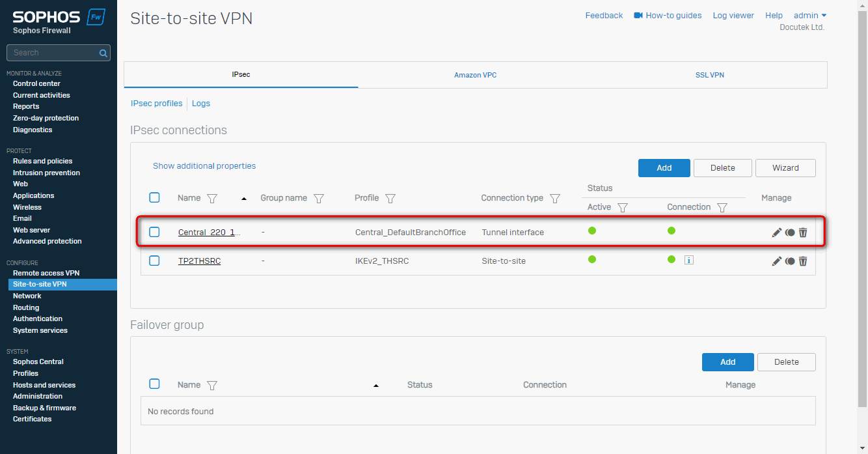Click the Sophos Firewall logo
The height and width of the screenshot is (454, 868).
(59, 21)
